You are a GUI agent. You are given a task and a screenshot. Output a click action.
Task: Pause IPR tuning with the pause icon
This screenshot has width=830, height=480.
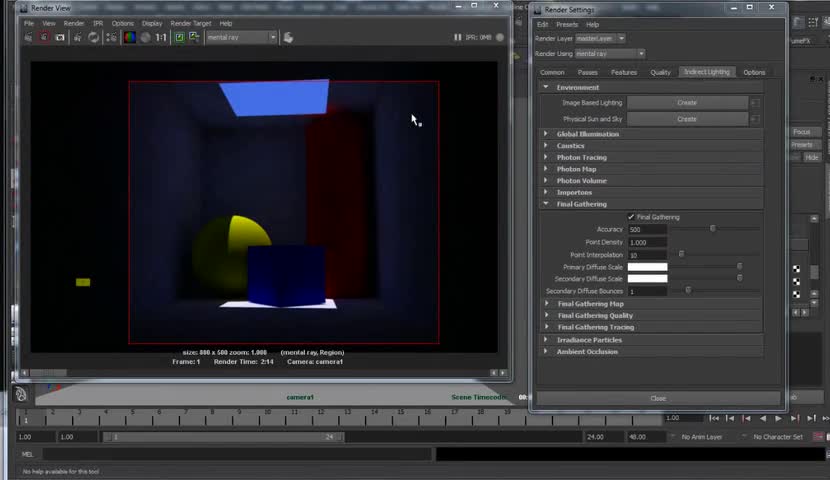pyautogui.click(x=457, y=38)
